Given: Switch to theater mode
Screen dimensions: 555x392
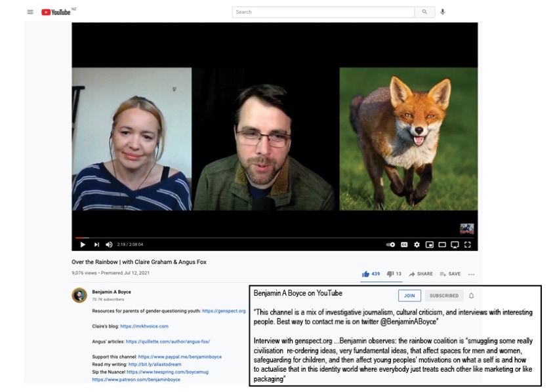Looking at the screenshot, I should [442, 245].
